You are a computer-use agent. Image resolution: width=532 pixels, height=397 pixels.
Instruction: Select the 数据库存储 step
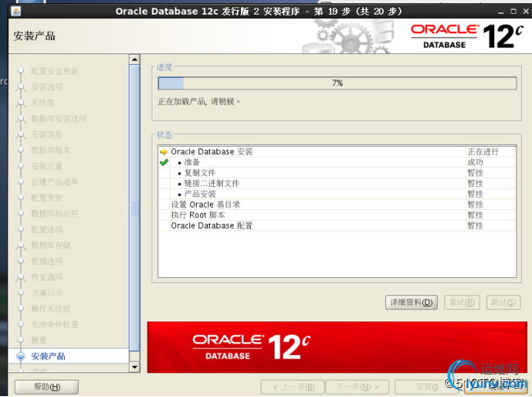[x=51, y=245]
